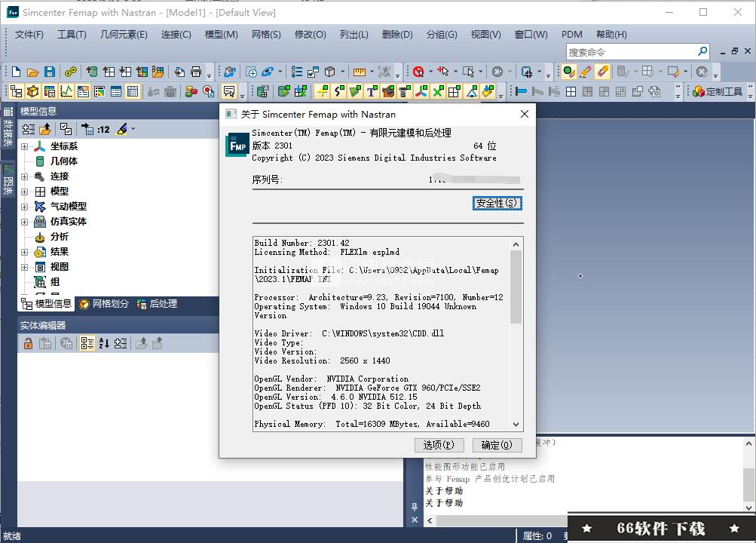Click the expand-all icon in 模型信息 toolbar
The width and height of the screenshot is (756, 543).
click(29, 129)
